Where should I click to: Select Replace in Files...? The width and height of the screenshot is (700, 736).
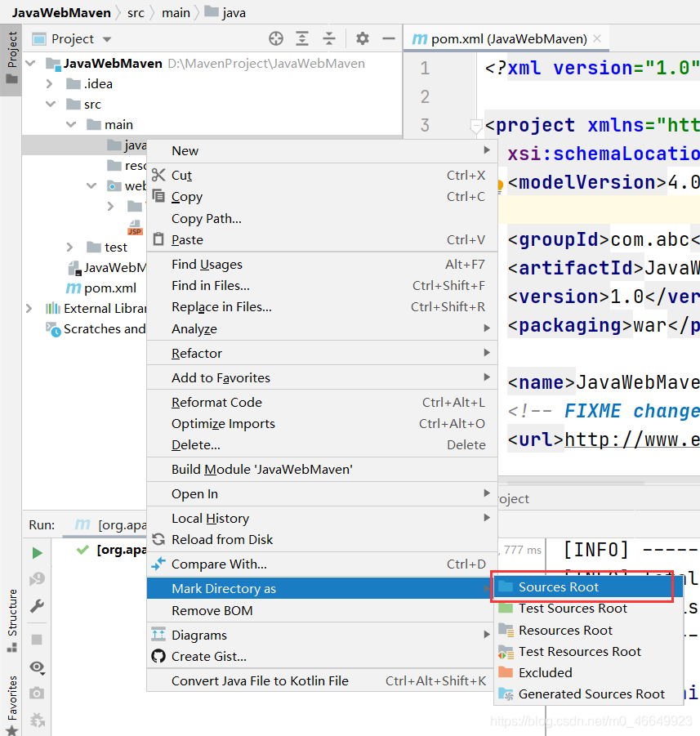pos(322,307)
